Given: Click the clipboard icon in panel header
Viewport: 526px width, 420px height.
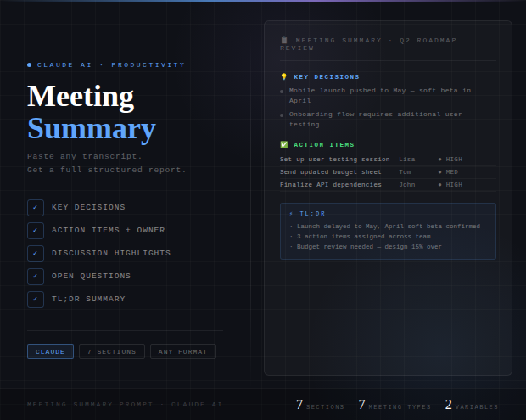Looking at the screenshot, I should 283,40.
